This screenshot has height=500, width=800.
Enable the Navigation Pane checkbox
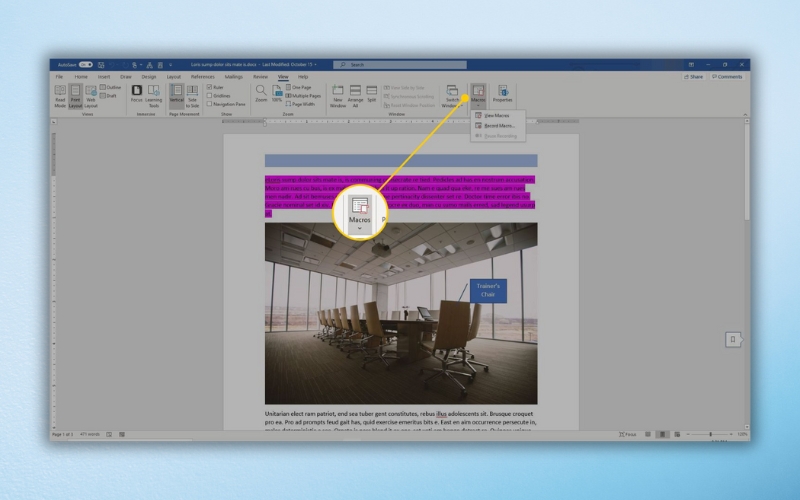(209, 104)
